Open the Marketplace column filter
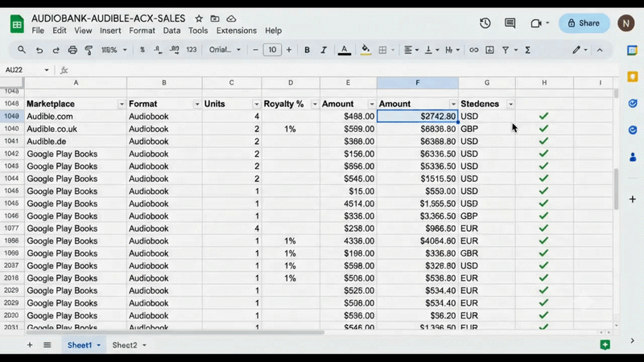 pyautogui.click(x=122, y=104)
